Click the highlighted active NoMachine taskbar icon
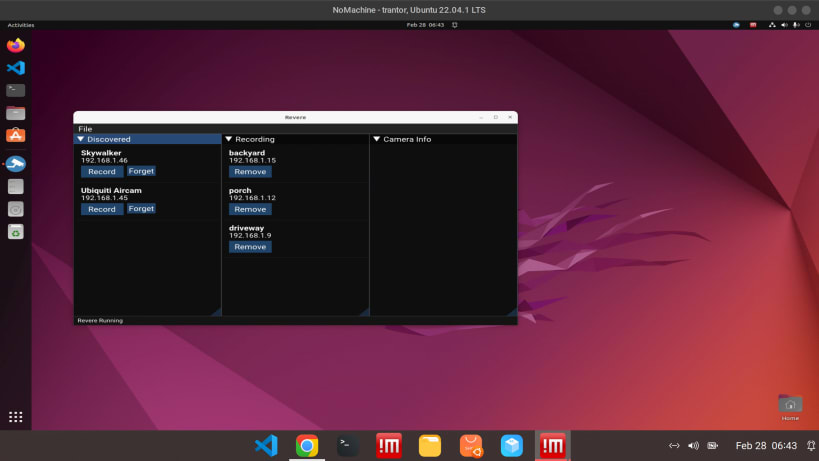Viewport: 819px width, 461px height. pyautogui.click(x=552, y=446)
